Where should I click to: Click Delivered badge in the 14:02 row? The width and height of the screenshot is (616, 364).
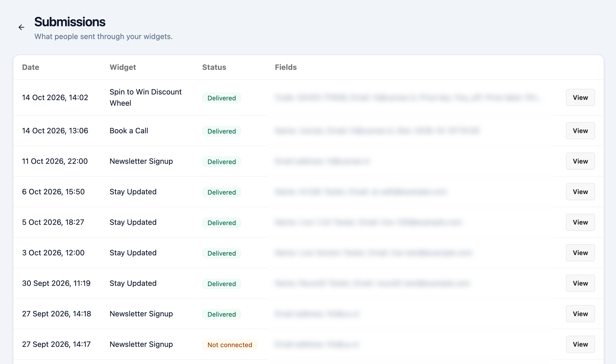tap(222, 98)
